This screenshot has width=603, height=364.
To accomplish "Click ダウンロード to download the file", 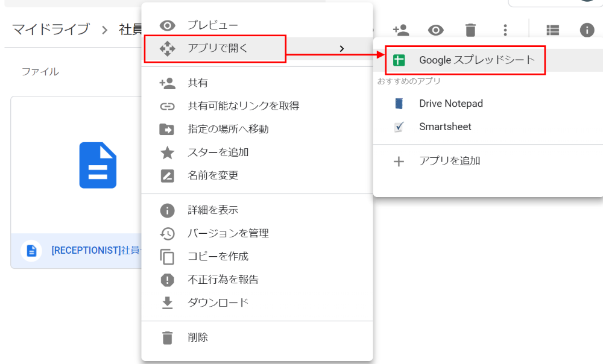I will point(218,303).
